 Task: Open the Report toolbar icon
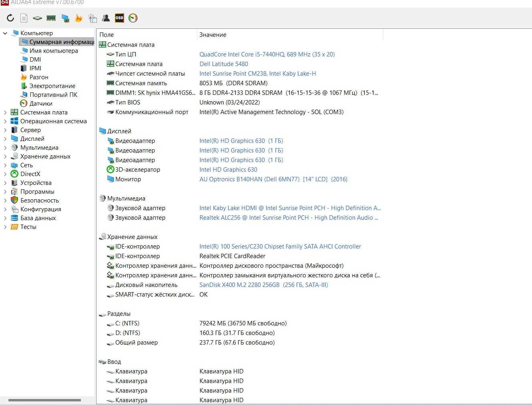click(x=24, y=18)
